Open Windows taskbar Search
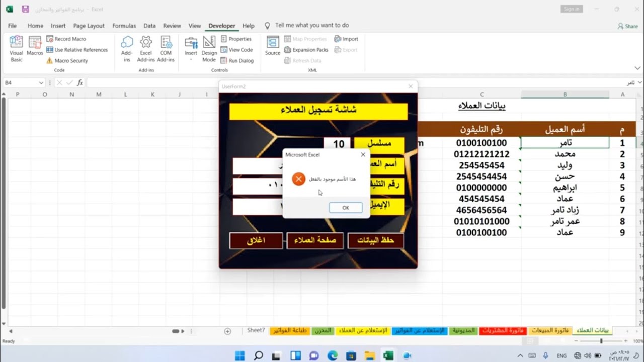This screenshot has height=362, width=644. click(x=259, y=356)
